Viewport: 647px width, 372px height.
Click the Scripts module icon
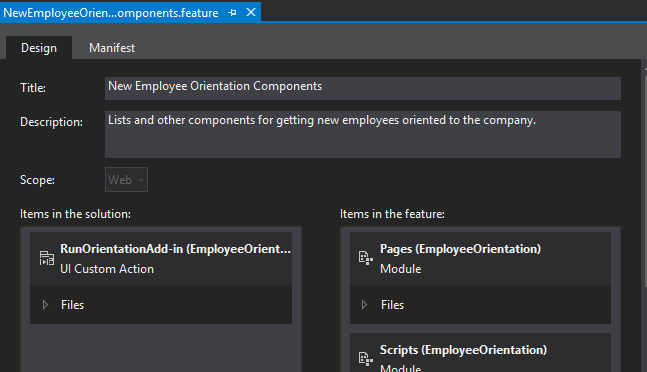(366, 358)
